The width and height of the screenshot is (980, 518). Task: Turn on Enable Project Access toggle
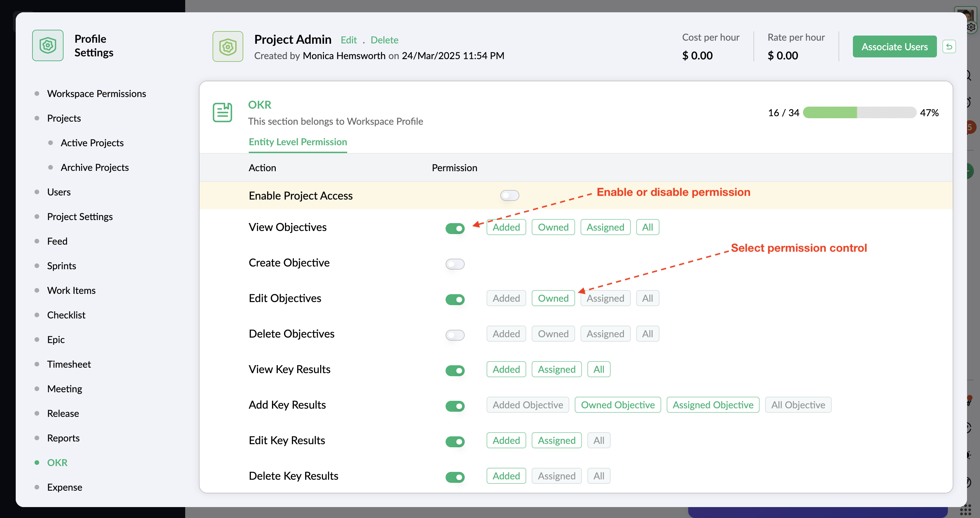509,195
